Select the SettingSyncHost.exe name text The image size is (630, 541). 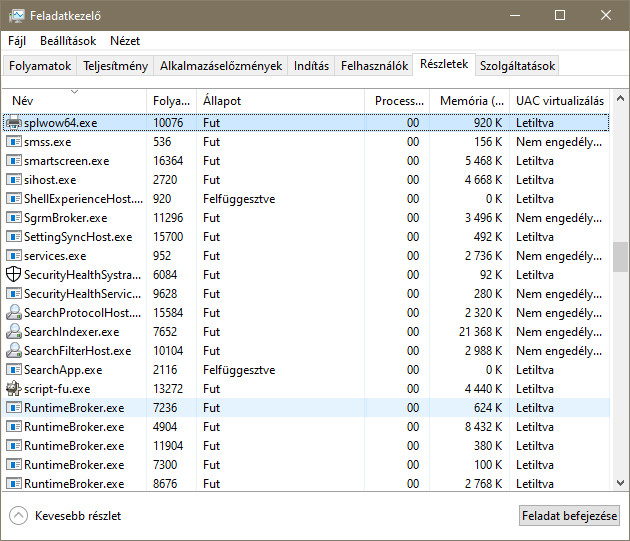point(78,237)
